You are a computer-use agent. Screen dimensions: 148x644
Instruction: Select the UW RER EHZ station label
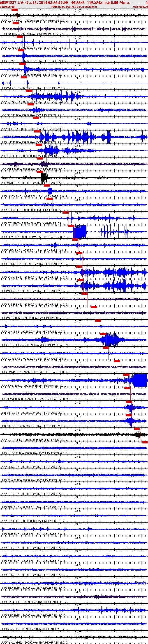click(34, 210)
